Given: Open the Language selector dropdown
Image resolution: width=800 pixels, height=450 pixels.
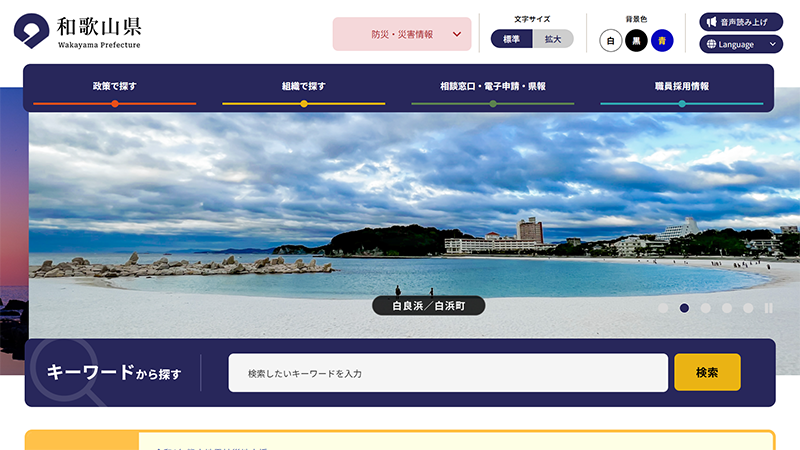Looking at the screenshot, I should pyautogui.click(x=741, y=44).
